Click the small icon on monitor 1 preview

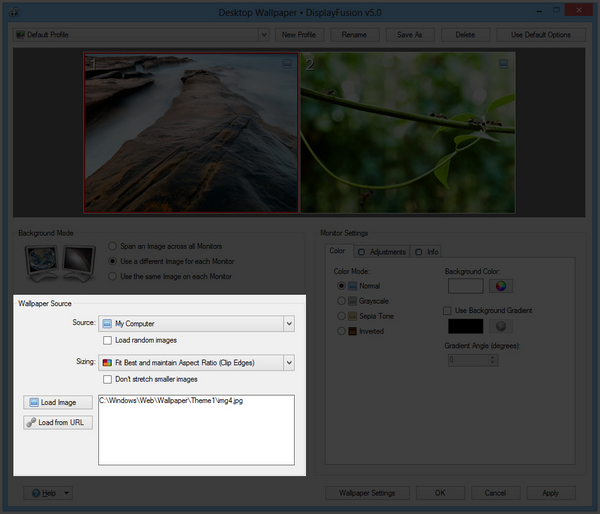pos(288,63)
